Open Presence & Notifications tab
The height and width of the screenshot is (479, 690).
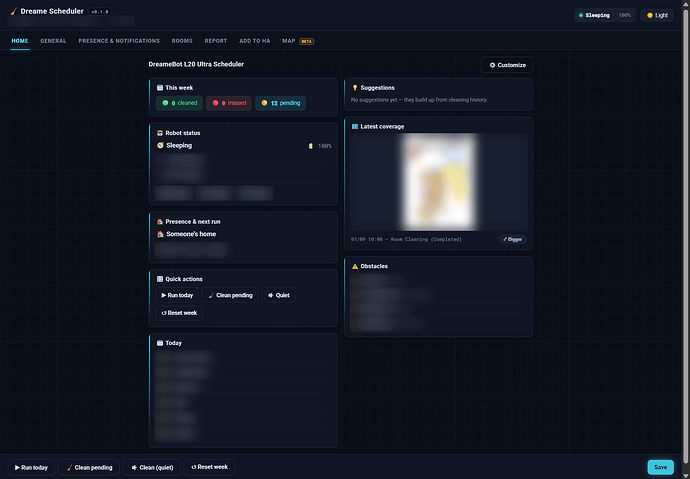point(119,41)
